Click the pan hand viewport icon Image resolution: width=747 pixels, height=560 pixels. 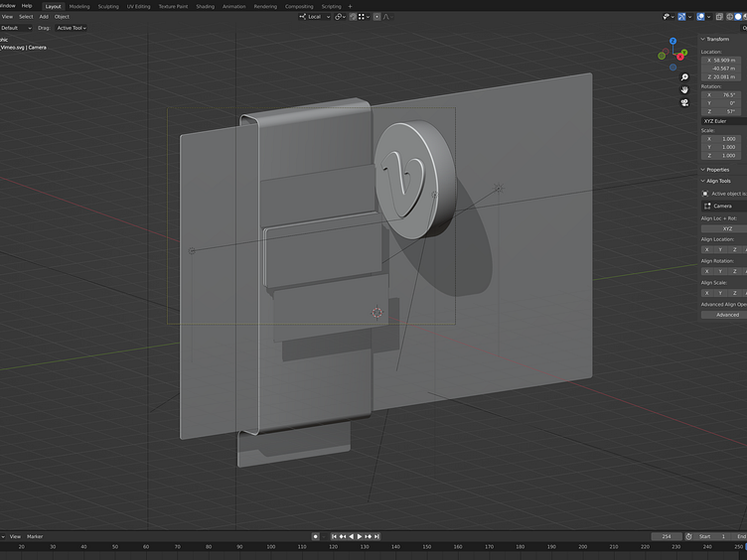tap(684, 89)
